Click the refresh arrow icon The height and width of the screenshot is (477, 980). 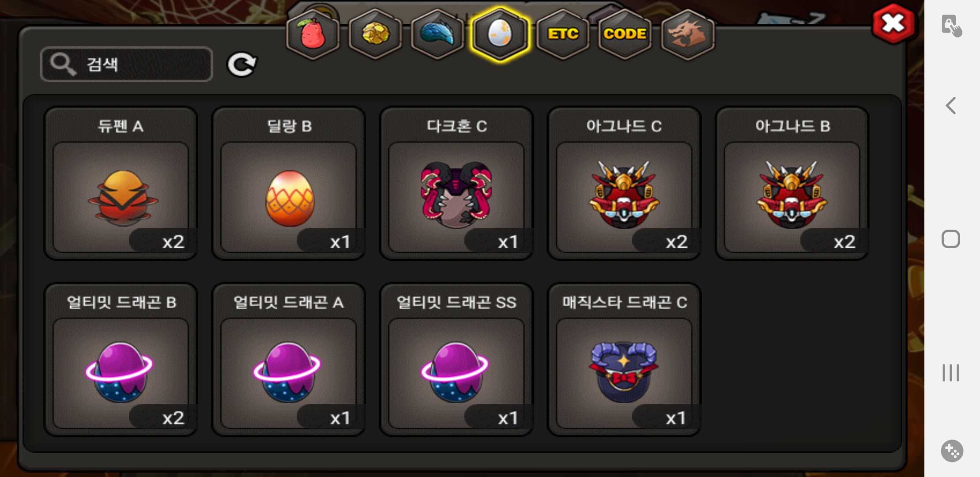point(241,65)
